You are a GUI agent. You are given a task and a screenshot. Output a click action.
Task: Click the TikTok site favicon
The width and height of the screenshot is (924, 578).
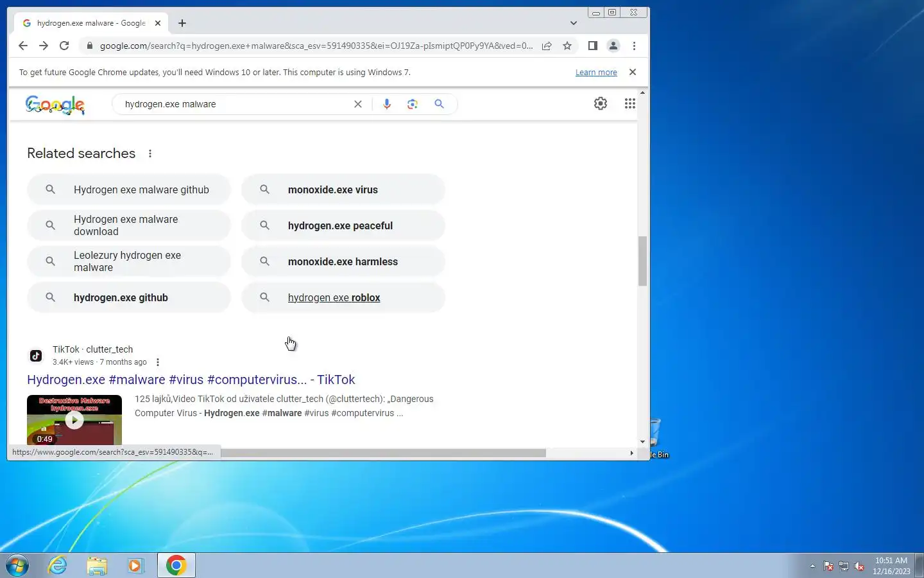click(x=36, y=356)
